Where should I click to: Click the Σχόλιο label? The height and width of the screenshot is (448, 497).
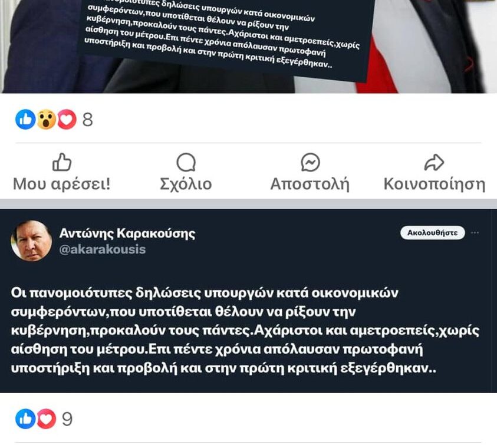[186, 184]
